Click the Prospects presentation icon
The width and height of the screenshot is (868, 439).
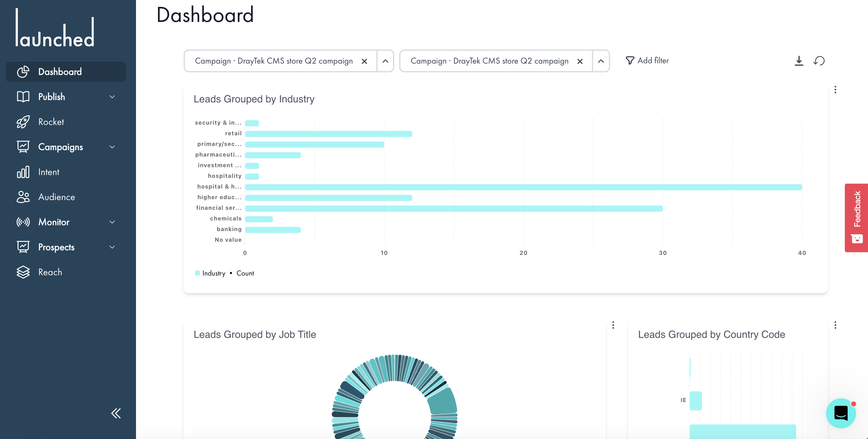pyautogui.click(x=23, y=247)
